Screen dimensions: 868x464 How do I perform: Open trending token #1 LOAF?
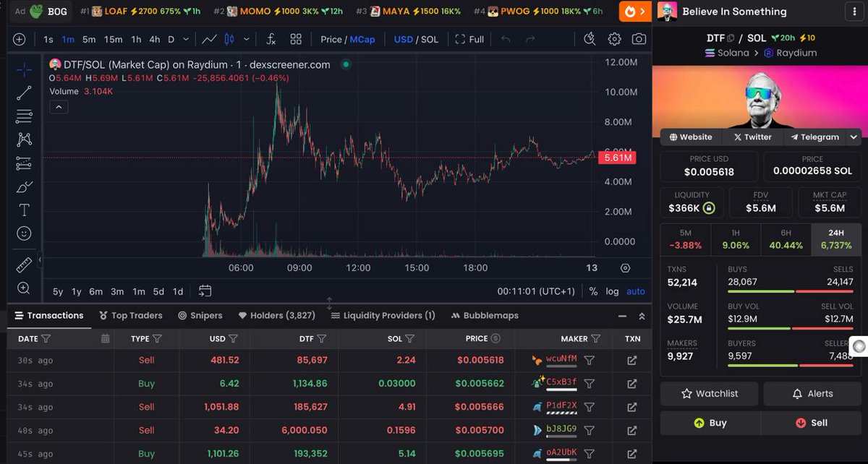(142, 11)
